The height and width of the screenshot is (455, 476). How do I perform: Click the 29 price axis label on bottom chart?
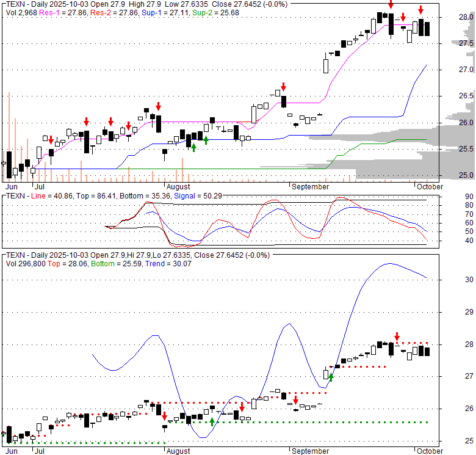coord(469,312)
